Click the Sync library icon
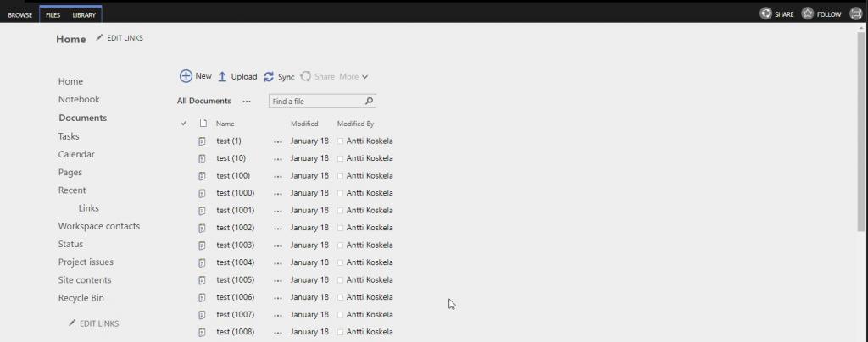Screen dimensions: 868x342 (x=269, y=76)
